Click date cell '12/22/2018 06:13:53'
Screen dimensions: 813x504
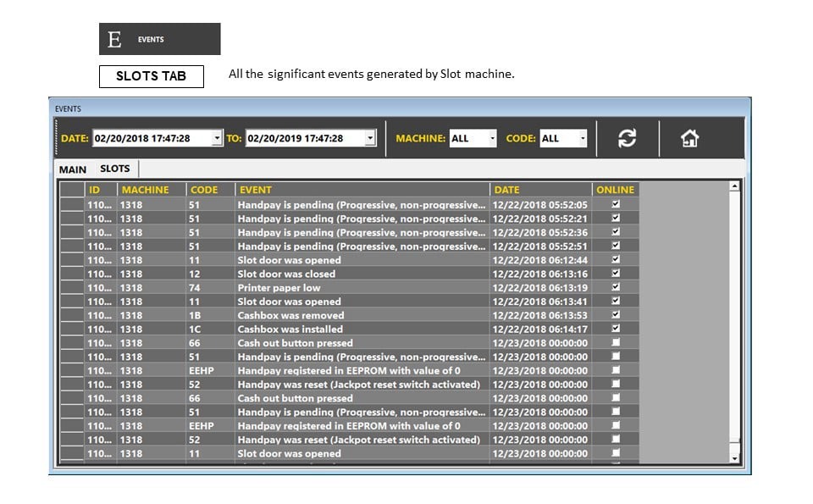tap(541, 315)
